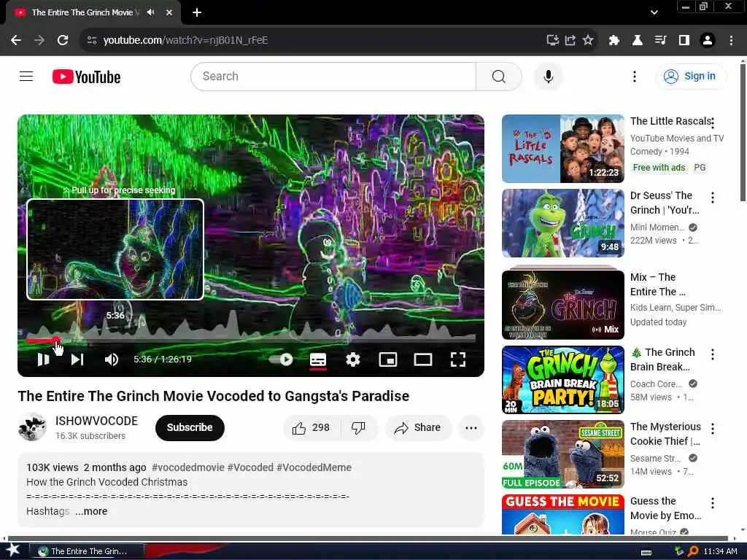Image resolution: width=747 pixels, height=560 pixels.
Task: Bookmark this page with the star
Action: (x=588, y=40)
